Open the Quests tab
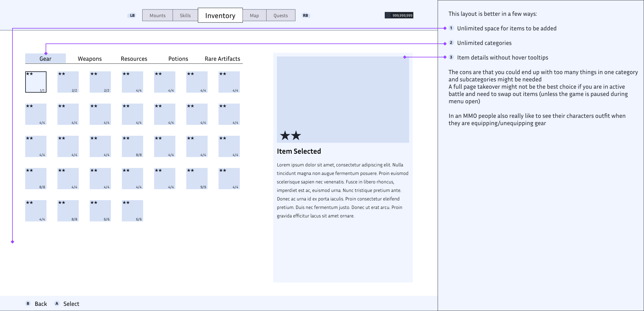The height and width of the screenshot is (311, 644). pos(281,15)
